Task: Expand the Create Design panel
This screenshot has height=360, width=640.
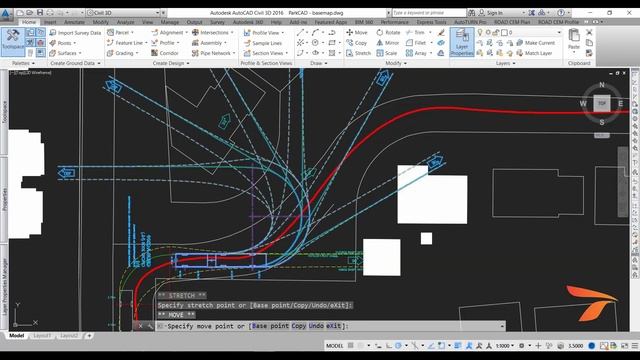Action: click(x=171, y=63)
